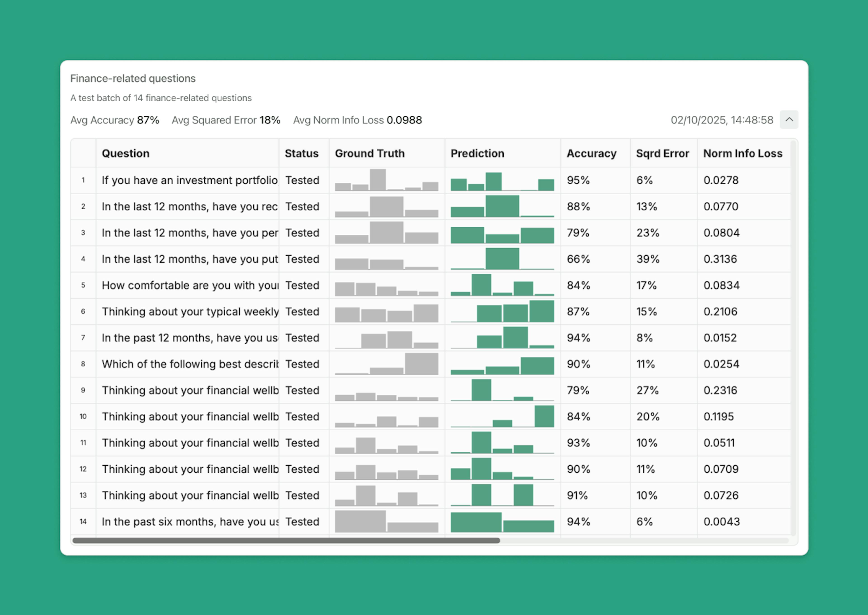Click the vertical scrollbar of the table
The height and width of the screenshot is (615, 868).
[x=793, y=337]
